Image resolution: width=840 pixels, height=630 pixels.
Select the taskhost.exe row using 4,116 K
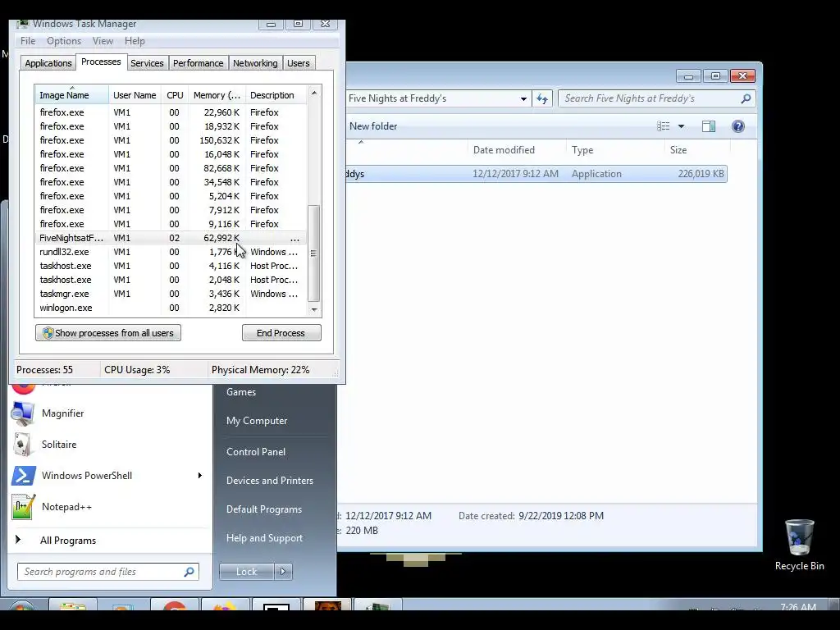tap(171, 266)
